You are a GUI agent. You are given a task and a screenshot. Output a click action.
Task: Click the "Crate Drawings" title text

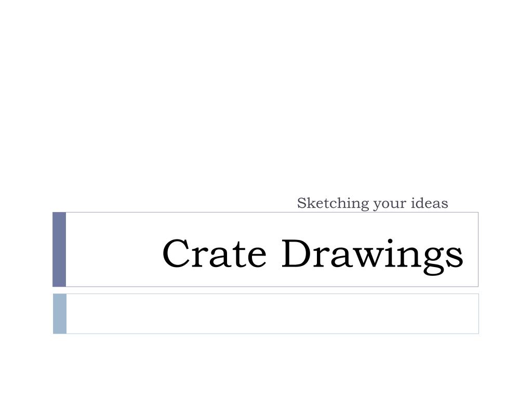click(x=312, y=256)
